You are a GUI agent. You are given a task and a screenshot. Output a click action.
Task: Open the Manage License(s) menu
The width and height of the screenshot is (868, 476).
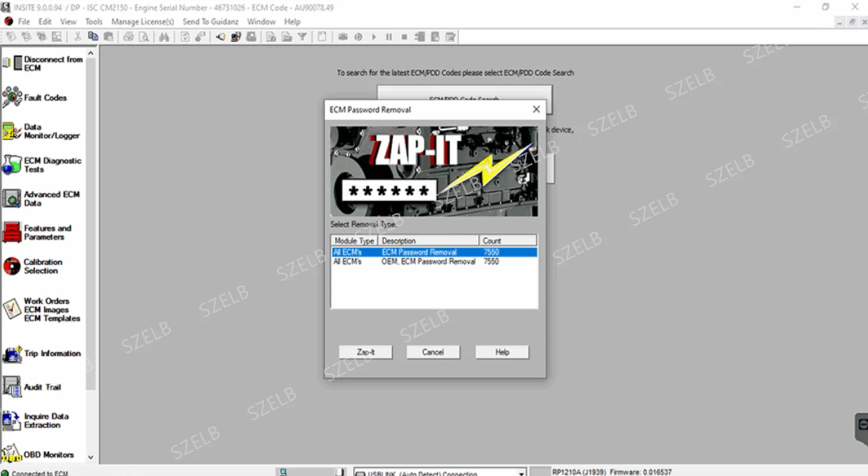pos(143,21)
